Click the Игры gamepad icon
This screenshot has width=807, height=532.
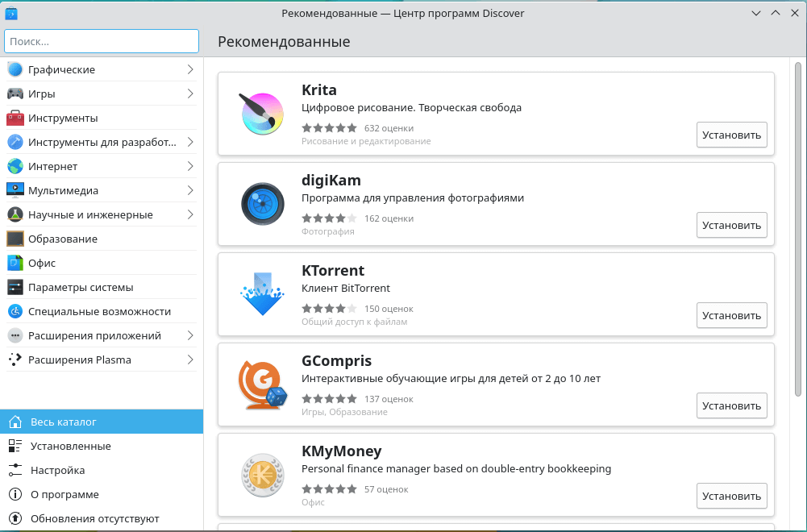[15, 94]
